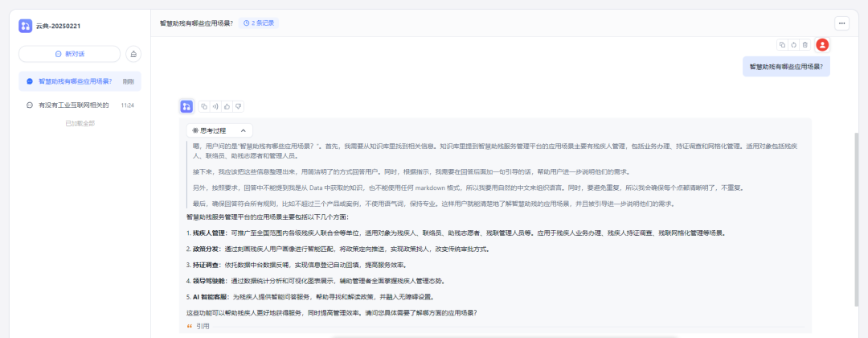
Task: Start a new chat with 新对话
Action: point(70,54)
